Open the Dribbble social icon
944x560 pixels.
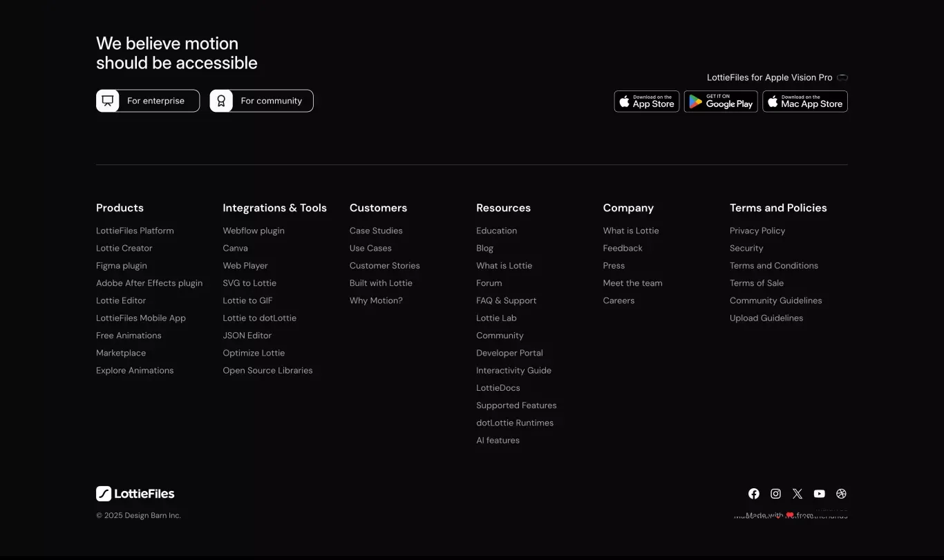[x=841, y=494]
